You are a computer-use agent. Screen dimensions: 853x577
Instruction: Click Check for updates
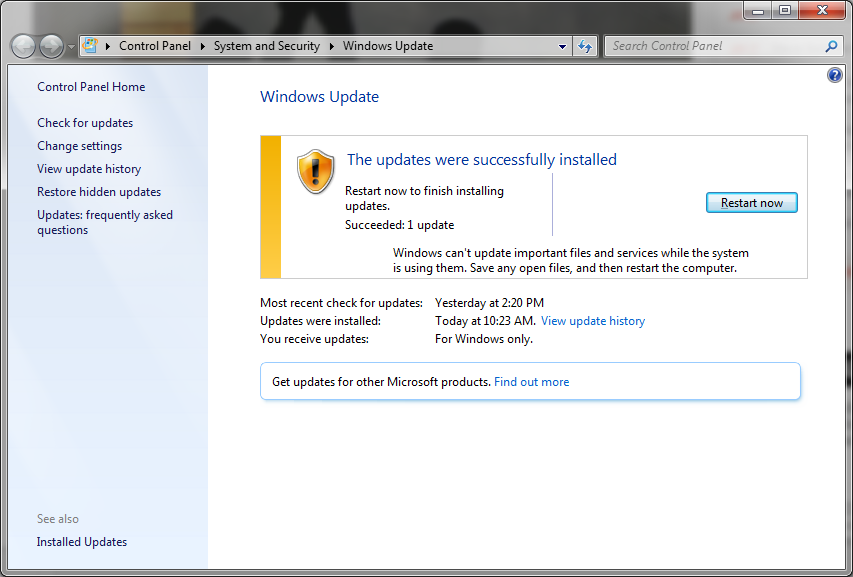click(x=85, y=123)
